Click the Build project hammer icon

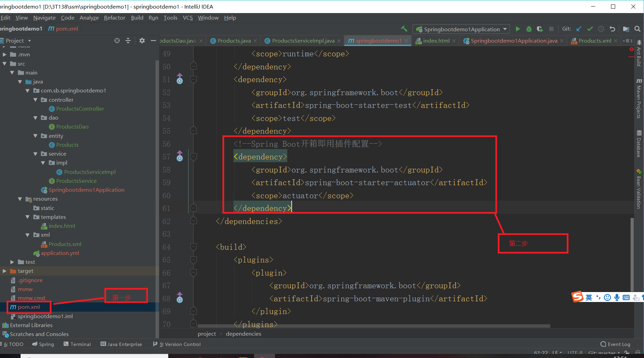click(x=404, y=29)
